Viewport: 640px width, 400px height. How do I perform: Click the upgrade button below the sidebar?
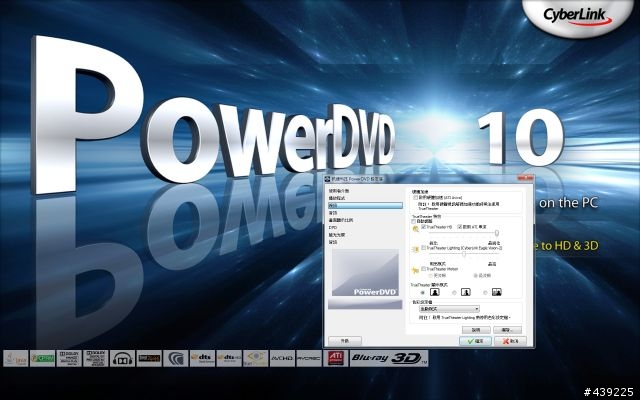(345, 341)
